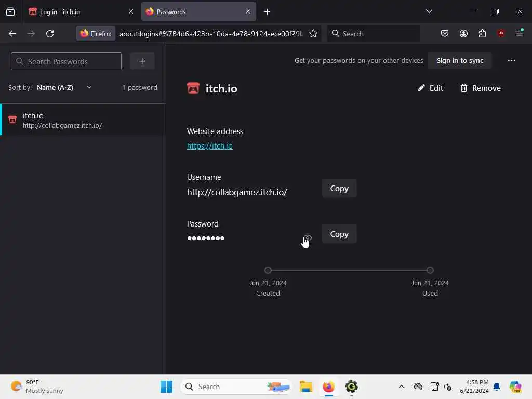The width and height of the screenshot is (532, 399).
Task: Click the 1 password count text
Action: 140,87
